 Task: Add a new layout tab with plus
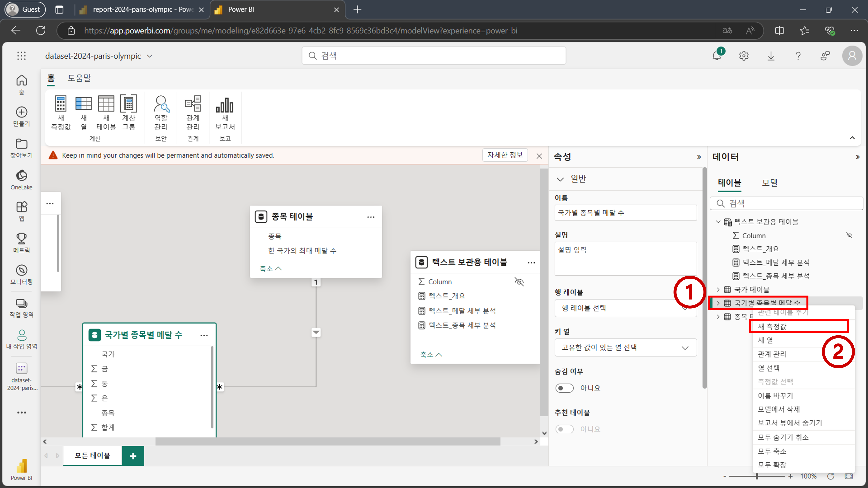pyautogui.click(x=133, y=456)
